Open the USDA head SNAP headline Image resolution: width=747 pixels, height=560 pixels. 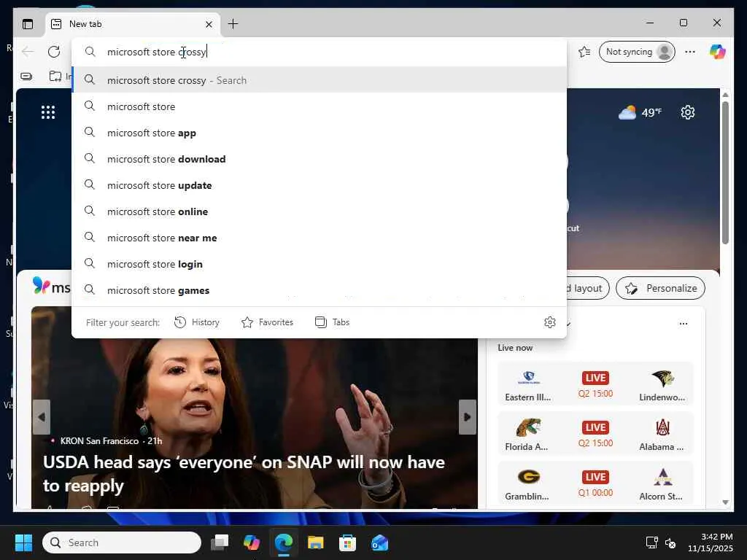click(x=244, y=474)
